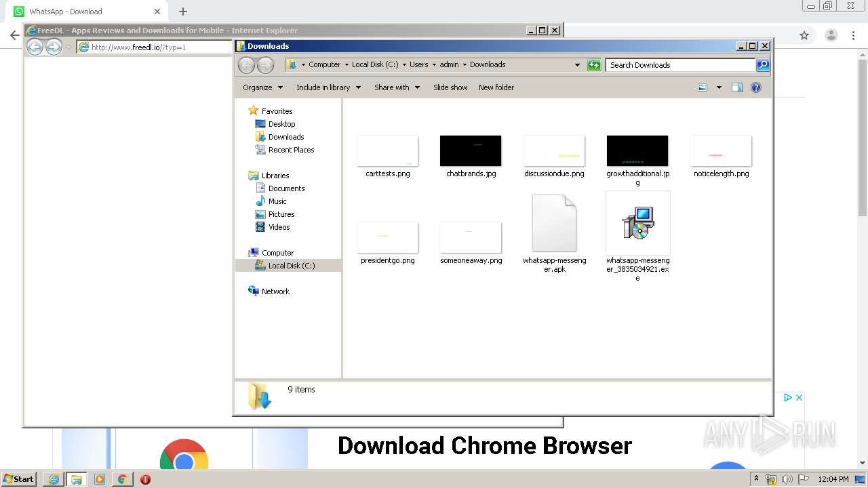Screen dimensions: 868x488
Task: Open the Windows Start menu
Action: [19, 479]
